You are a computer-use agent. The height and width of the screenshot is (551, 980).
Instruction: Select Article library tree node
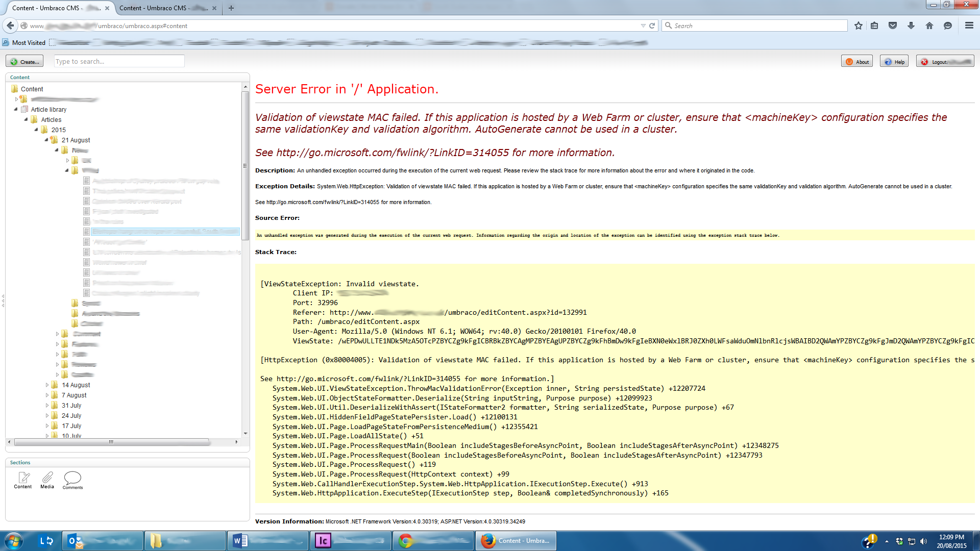pos(48,109)
